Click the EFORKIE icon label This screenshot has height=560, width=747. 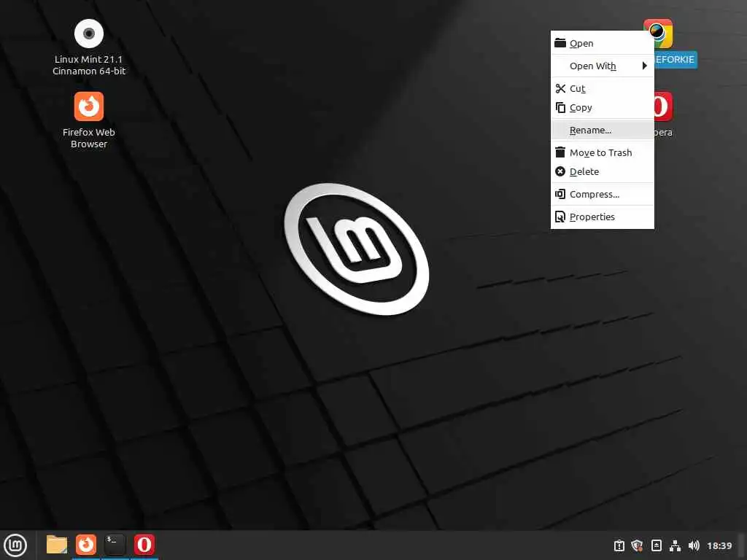point(676,60)
